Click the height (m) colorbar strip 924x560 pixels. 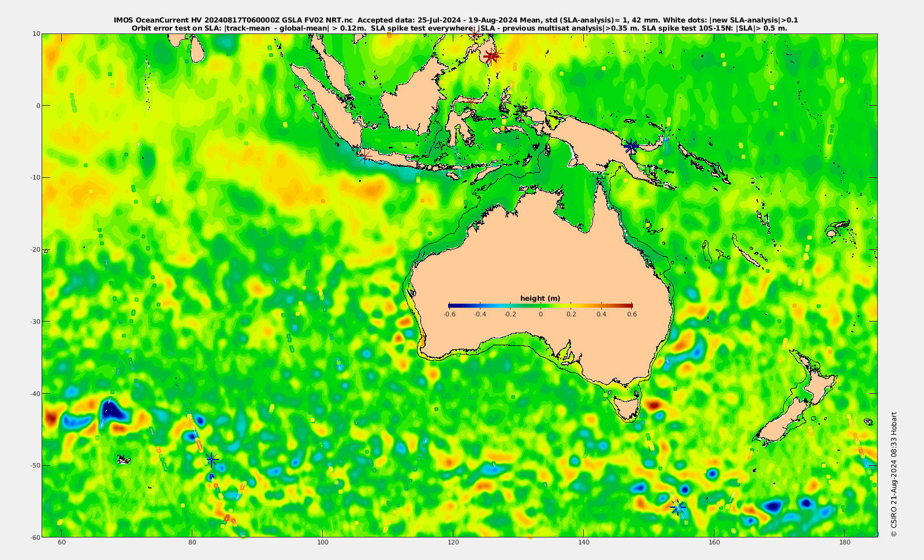pos(541,306)
